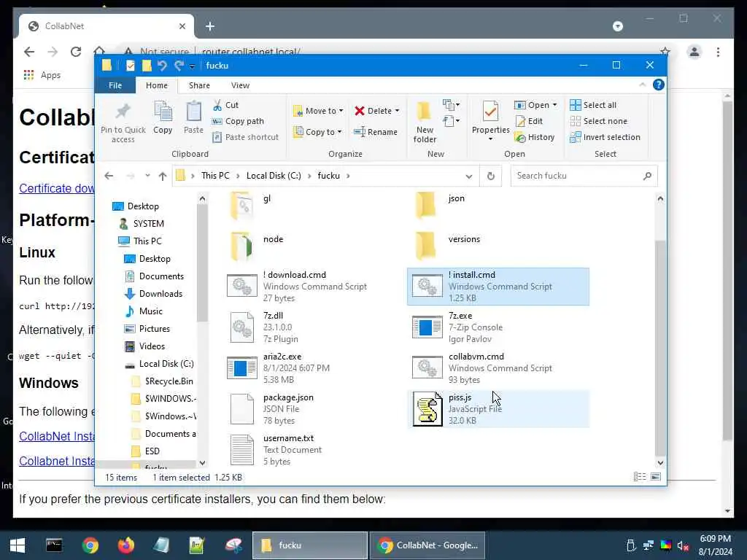Viewport: 747px width, 560px height.
Task: Open new Chrome tab plus button
Action: tap(210, 26)
